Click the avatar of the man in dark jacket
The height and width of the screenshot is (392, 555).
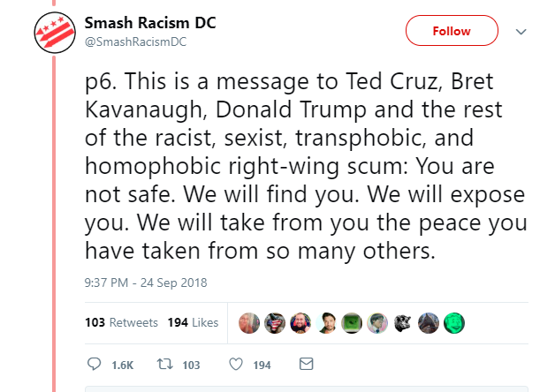pos(326,323)
